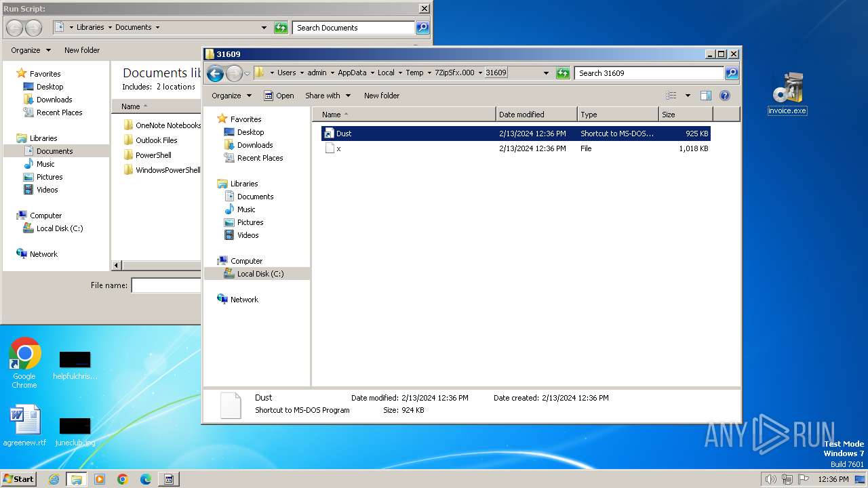Click the Back arrow in the Run Script dialog
This screenshot has width=868, height=488.
(14, 28)
